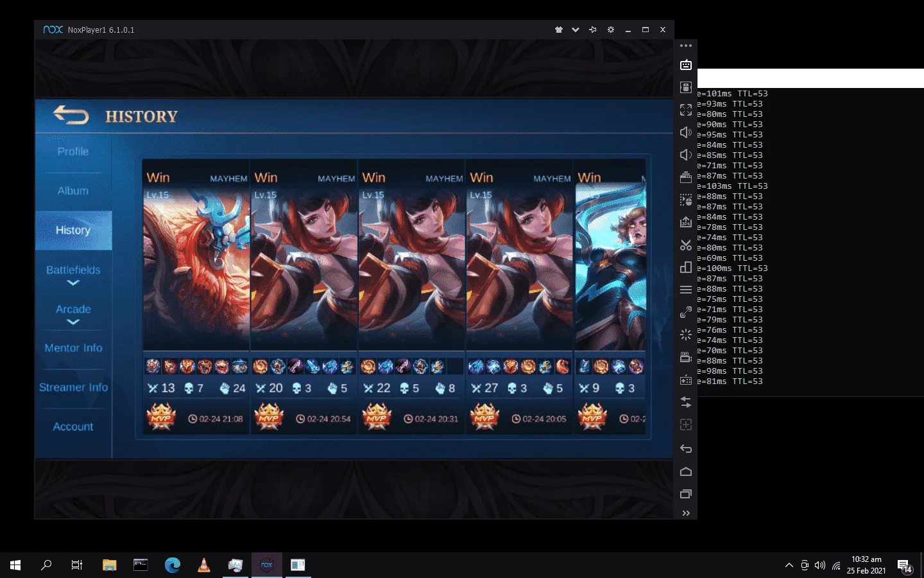Open Windows taskbar search
The width and height of the screenshot is (924, 578).
tap(46, 565)
